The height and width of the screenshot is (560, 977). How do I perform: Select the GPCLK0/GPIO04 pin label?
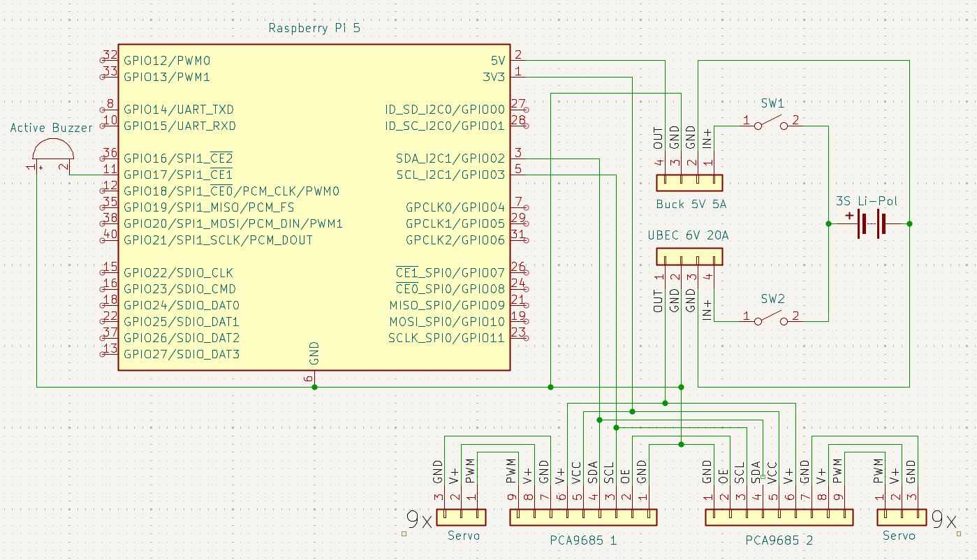pyautogui.click(x=455, y=207)
